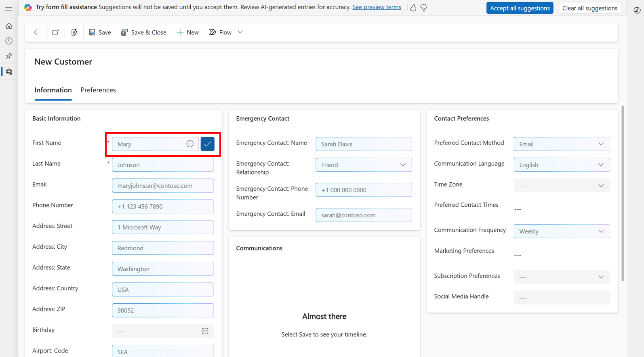Expand the Flow dropdown chevron

click(x=240, y=32)
